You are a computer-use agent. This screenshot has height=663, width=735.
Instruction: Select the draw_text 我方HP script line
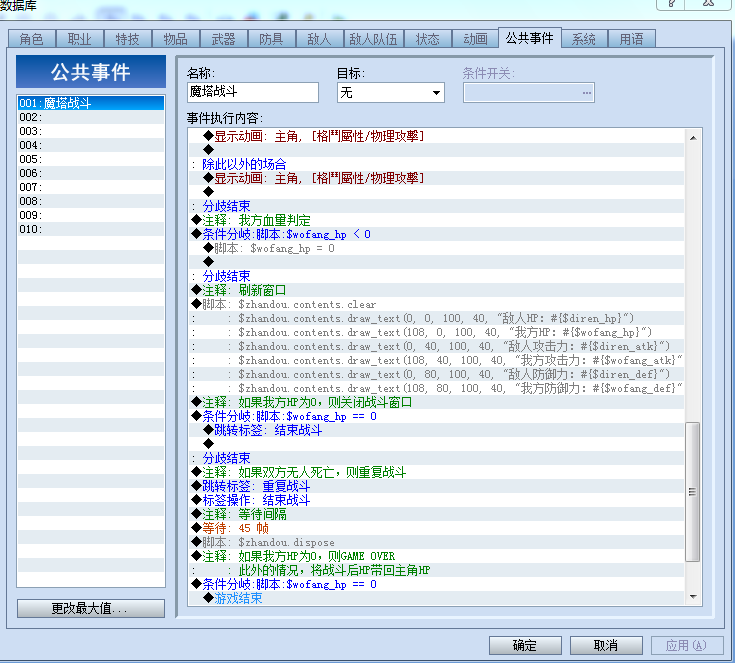point(436,332)
